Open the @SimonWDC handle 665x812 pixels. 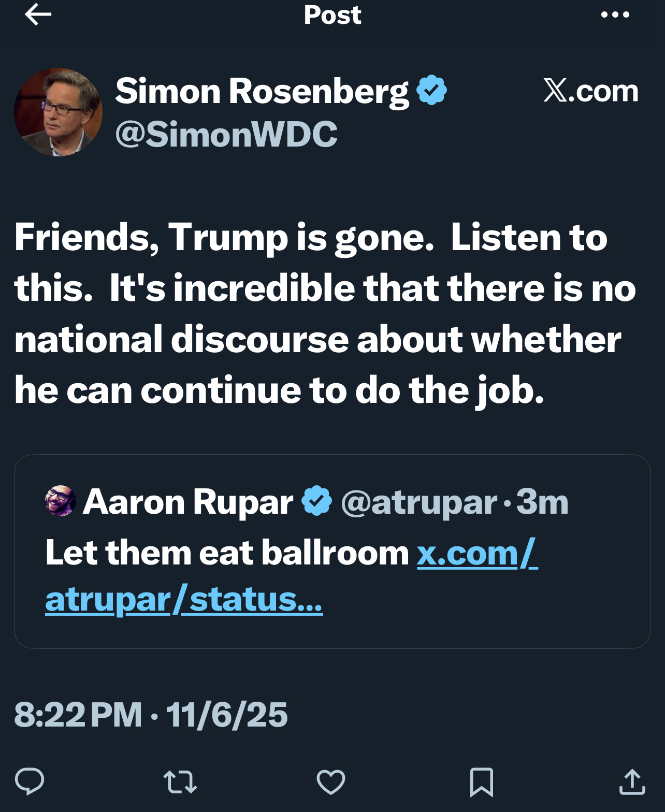pos(226,134)
